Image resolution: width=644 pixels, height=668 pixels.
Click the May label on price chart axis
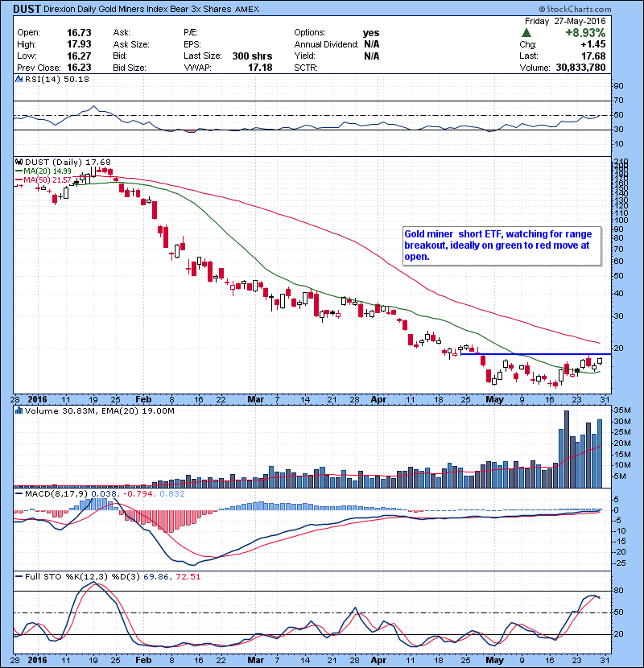pyautogui.click(x=495, y=399)
